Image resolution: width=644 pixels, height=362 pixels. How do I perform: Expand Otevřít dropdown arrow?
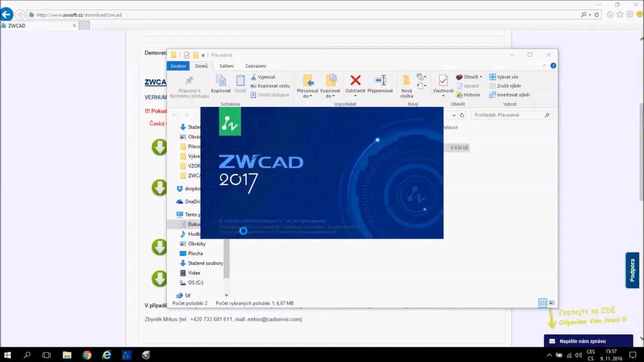481,77
